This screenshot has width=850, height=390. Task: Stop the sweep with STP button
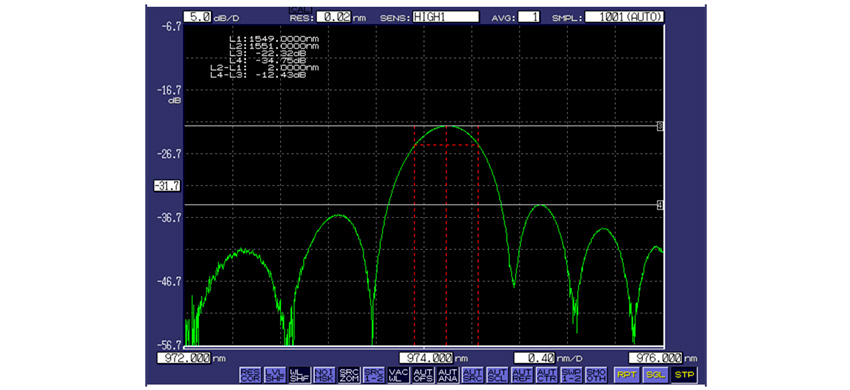tap(684, 375)
